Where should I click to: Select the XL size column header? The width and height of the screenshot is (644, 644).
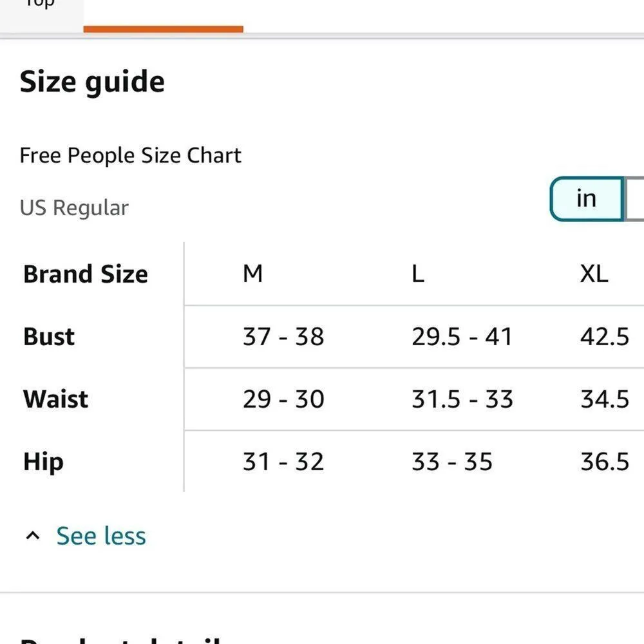[x=594, y=274]
